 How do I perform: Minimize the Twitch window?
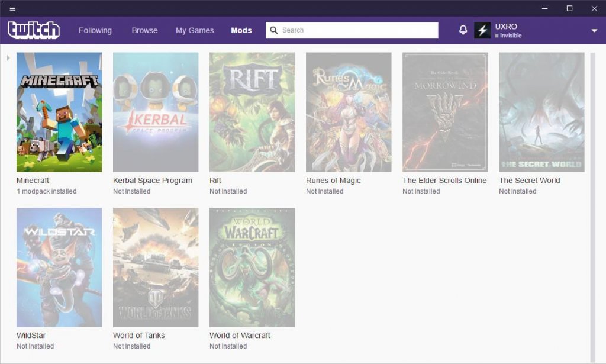pyautogui.click(x=545, y=8)
